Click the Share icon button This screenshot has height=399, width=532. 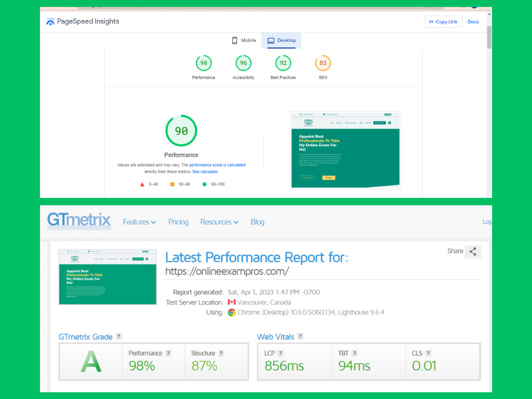472,252
